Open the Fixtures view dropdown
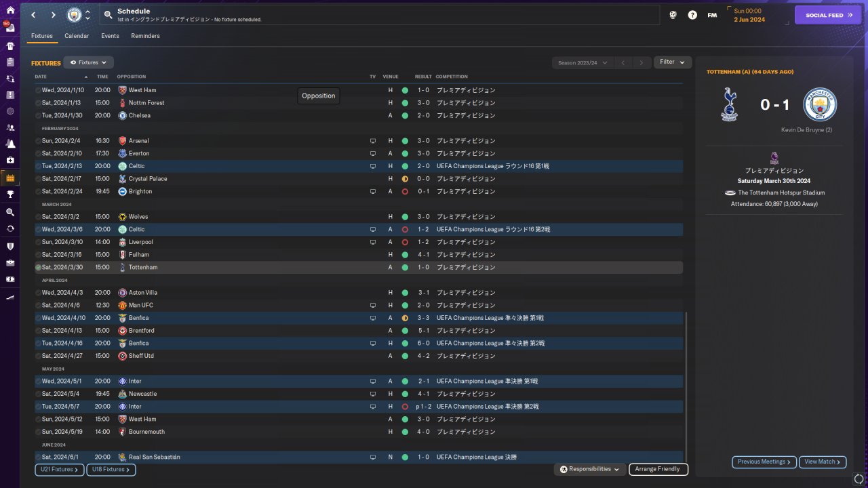868x488 pixels. [88, 62]
